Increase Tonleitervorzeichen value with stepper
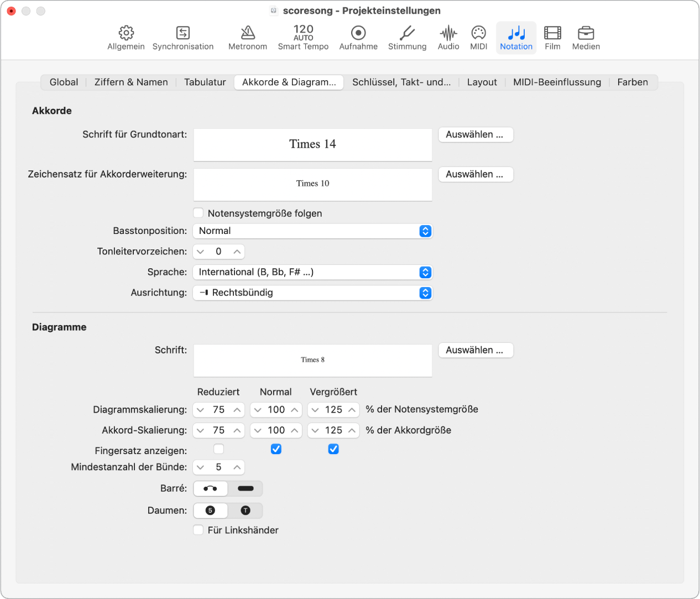Image resolution: width=700 pixels, height=599 pixels. tap(237, 251)
